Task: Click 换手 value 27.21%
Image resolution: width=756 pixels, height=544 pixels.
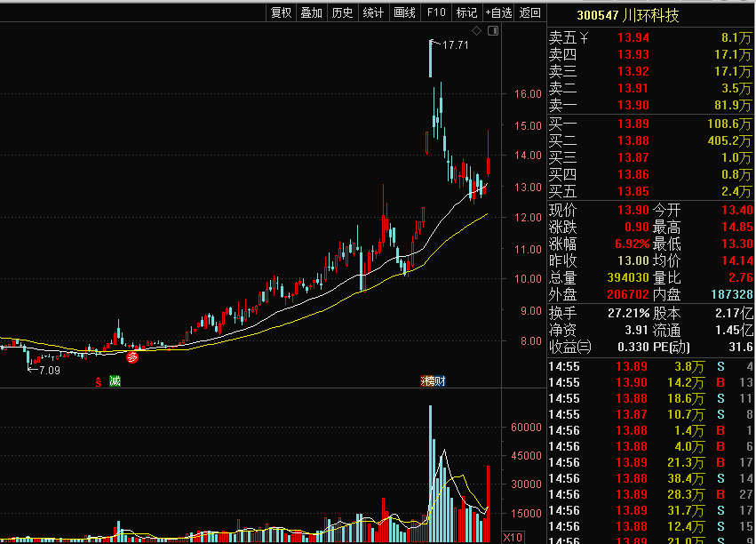Action: click(x=629, y=313)
